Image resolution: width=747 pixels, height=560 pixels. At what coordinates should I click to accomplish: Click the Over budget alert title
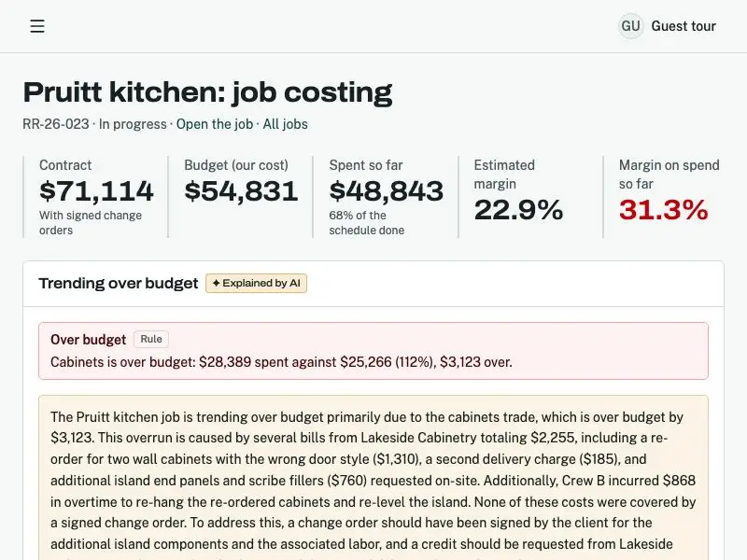(x=88, y=340)
